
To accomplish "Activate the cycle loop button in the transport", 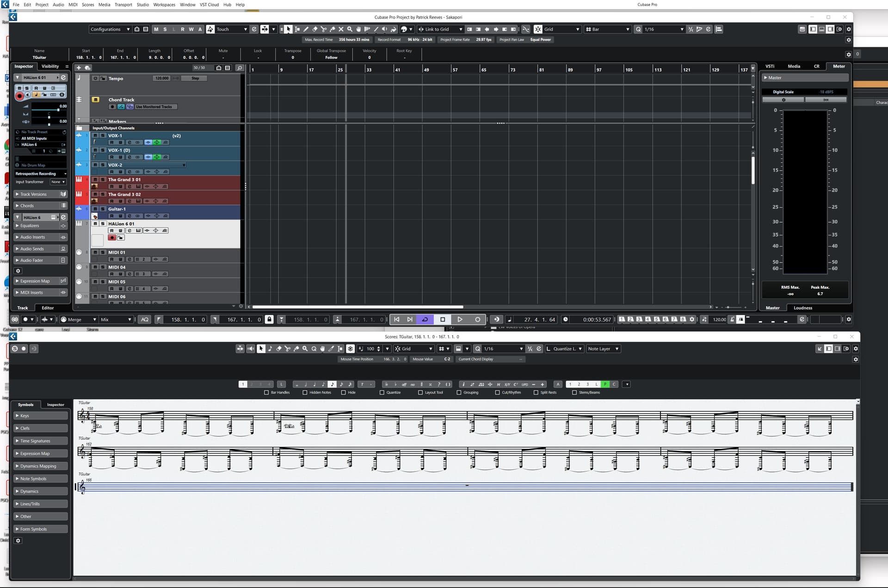I will (x=425, y=319).
